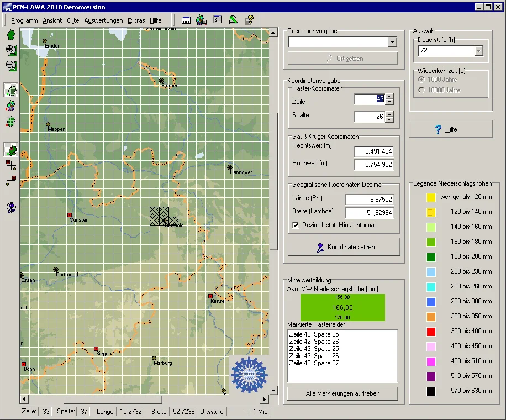Activate the crosshair coordinate locator tool
The image size is (506, 420).
point(11,207)
